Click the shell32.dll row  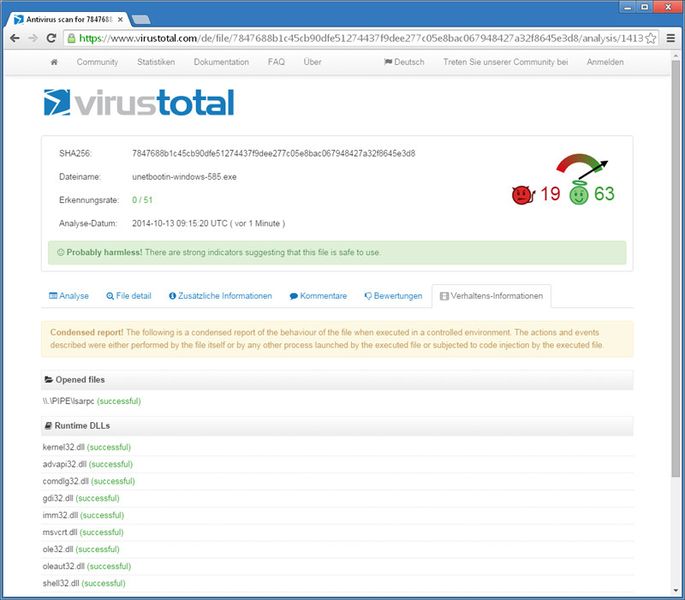[337, 583]
